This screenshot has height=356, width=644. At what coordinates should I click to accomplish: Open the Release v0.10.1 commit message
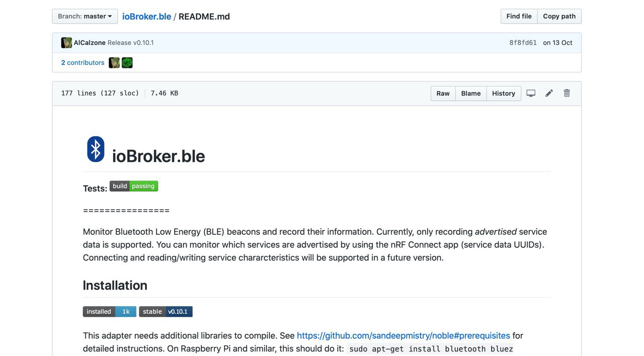pyautogui.click(x=130, y=43)
